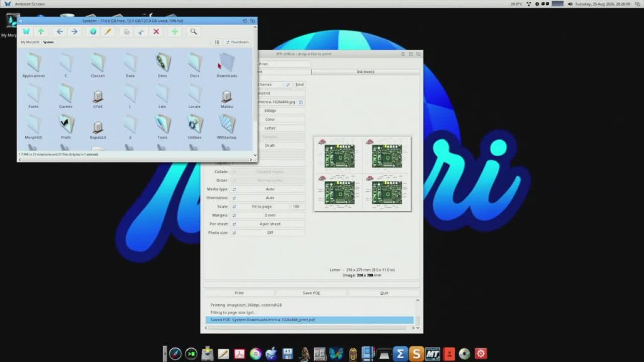644x362 pixels.
Task: Cycle the Margins 5 mm option
Action: click(x=268, y=215)
